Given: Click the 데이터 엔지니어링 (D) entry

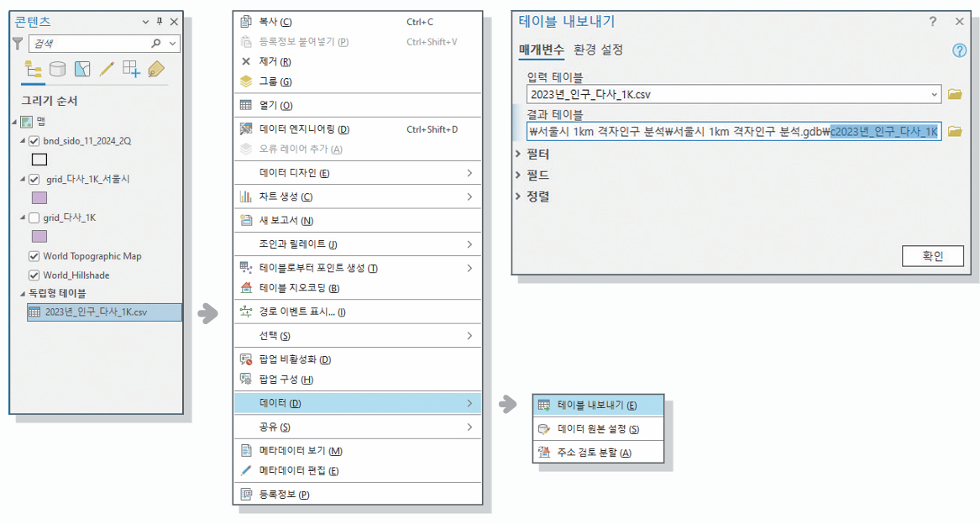Looking at the screenshot, I should [358, 129].
